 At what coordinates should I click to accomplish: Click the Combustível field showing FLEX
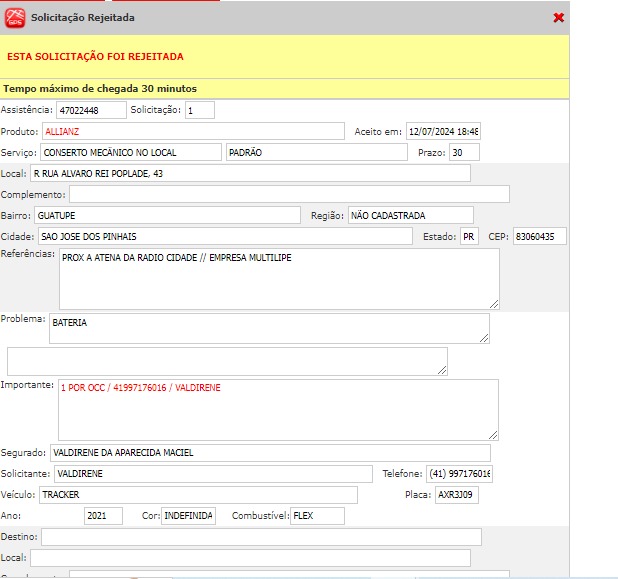(316, 516)
